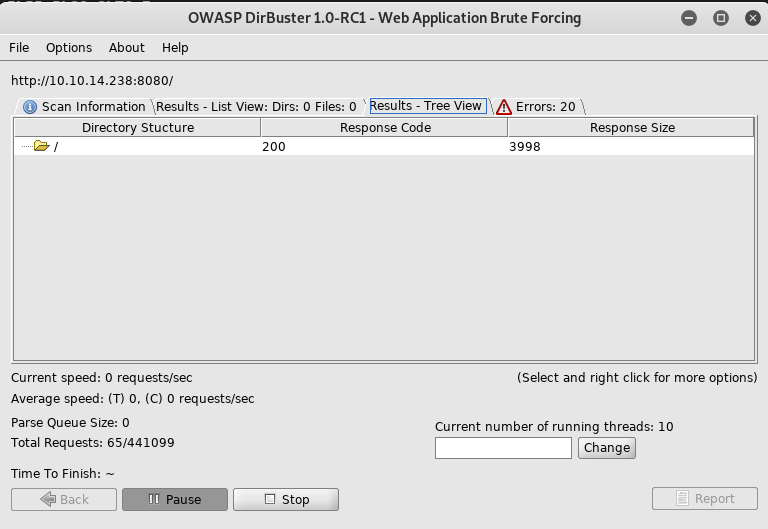
Task: Switch to Results - List View tab
Action: pyautogui.click(x=256, y=107)
